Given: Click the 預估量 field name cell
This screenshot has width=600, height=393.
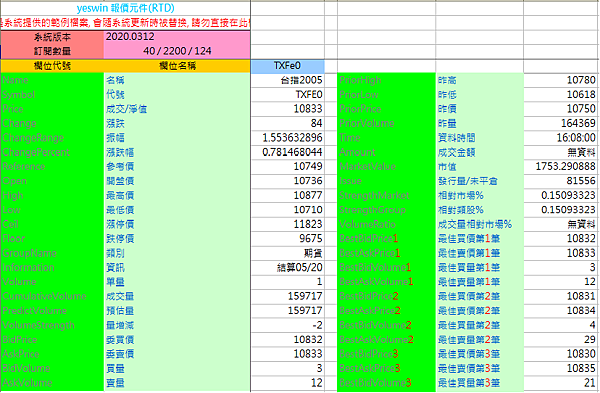Looking at the screenshot, I should tap(177, 311).
